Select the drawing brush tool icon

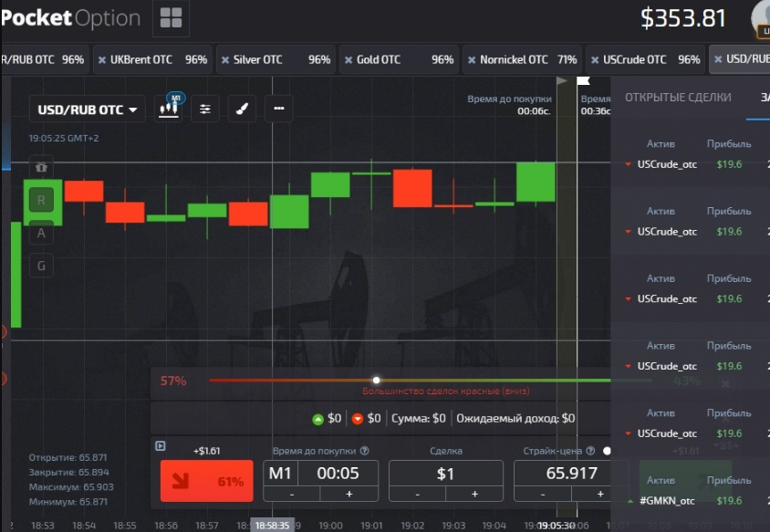tap(242, 109)
